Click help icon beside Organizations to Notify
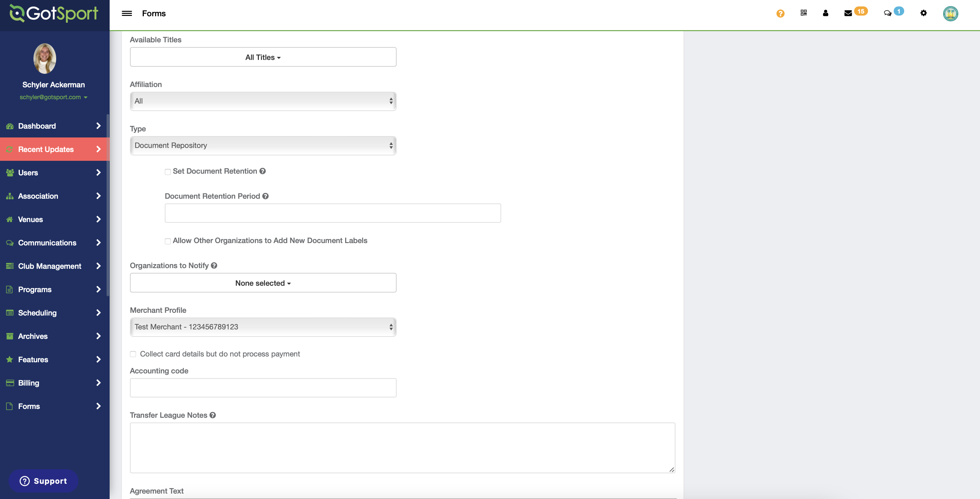980x499 pixels. [x=214, y=266]
